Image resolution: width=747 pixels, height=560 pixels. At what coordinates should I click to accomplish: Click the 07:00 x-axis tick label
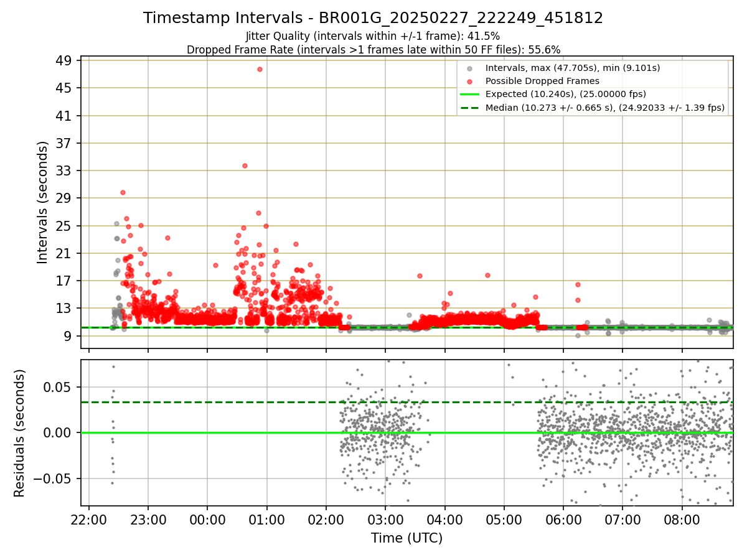pyautogui.click(x=622, y=520)
